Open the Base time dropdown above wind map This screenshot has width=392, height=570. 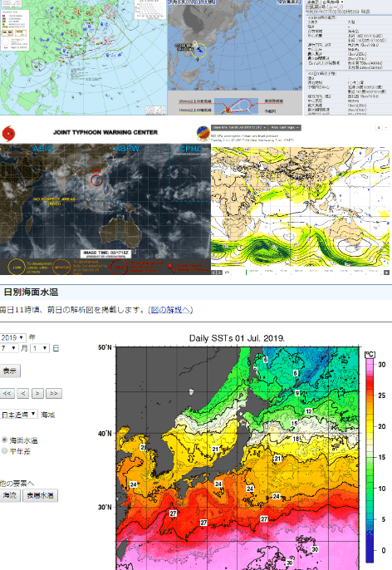[x=238, y=128]
